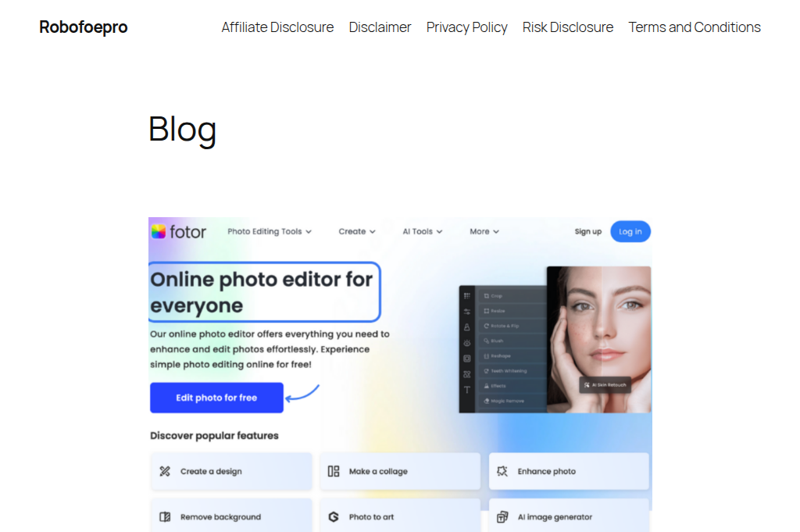800x532 pixels.
Task: Click the blue Log in button
Action: click(x=630, y=231)
